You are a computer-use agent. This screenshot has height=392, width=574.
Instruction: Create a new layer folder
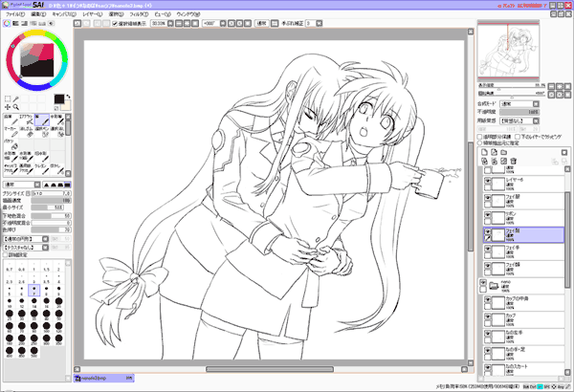click(504, 152)
